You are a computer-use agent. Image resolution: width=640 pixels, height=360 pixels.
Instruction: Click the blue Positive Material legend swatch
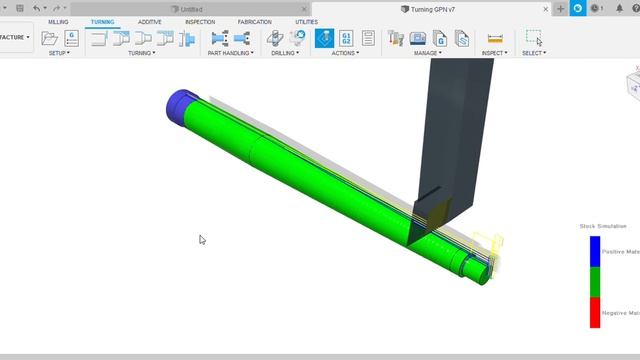tap(595, 251)
